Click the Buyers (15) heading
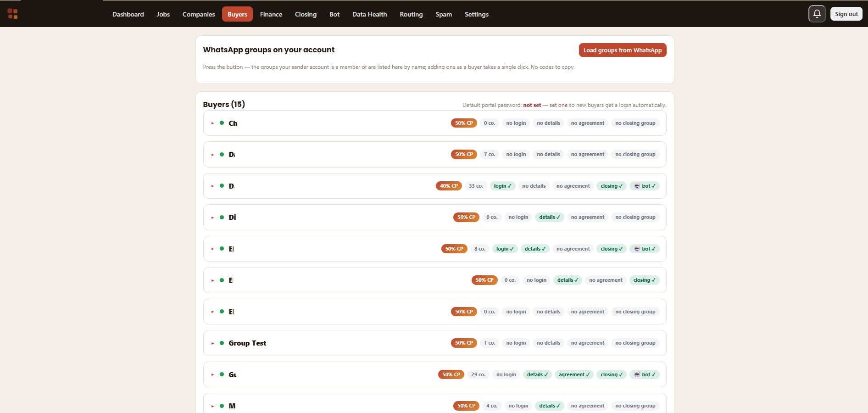 pos(224,104)
